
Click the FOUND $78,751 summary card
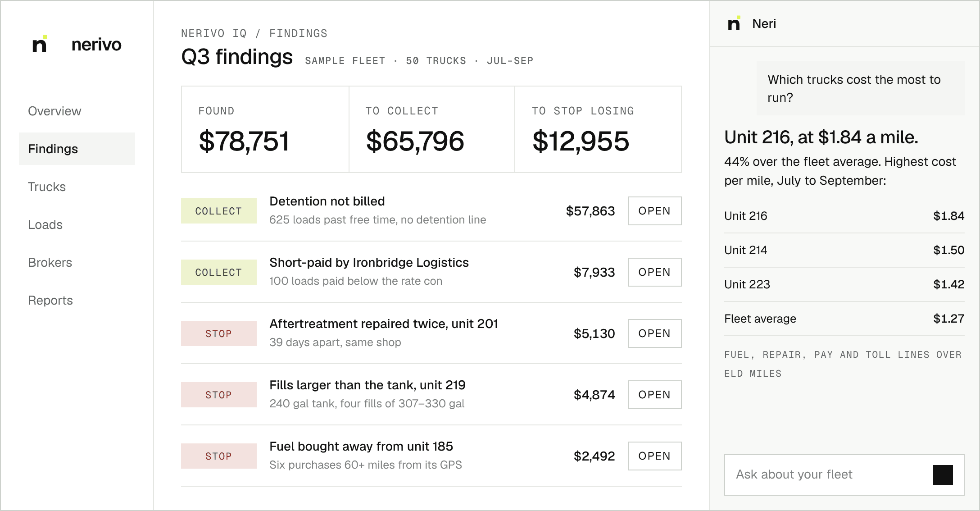coord(265,129)
